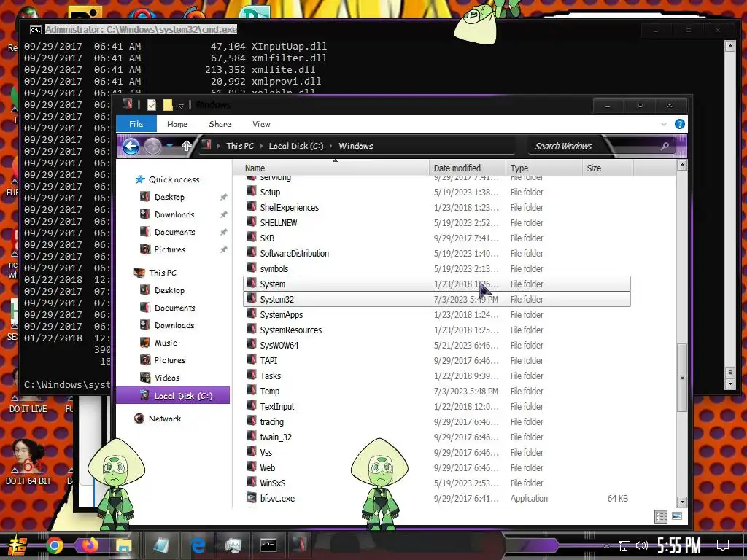
Task: Select the SoftwareDistribution folder icon
Action: click(252, 252)
